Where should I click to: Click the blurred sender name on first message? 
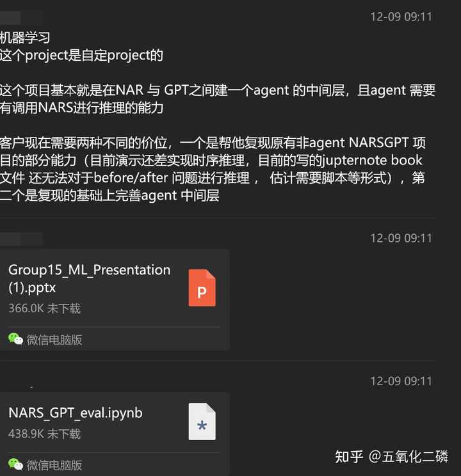point(20,18)
